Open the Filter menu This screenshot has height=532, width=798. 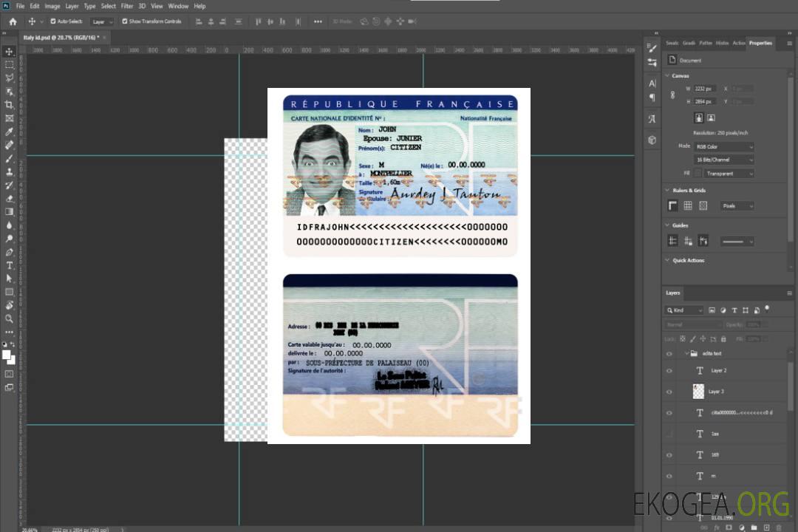point(127,6)
